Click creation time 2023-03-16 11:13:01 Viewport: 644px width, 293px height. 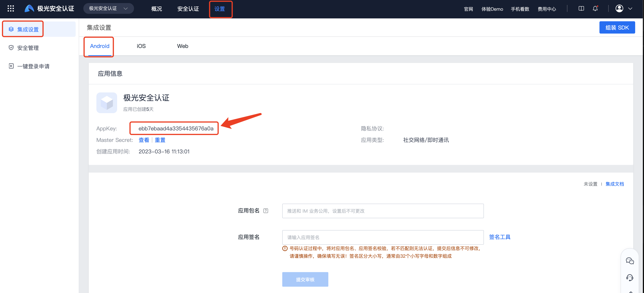tap(164, 151)
